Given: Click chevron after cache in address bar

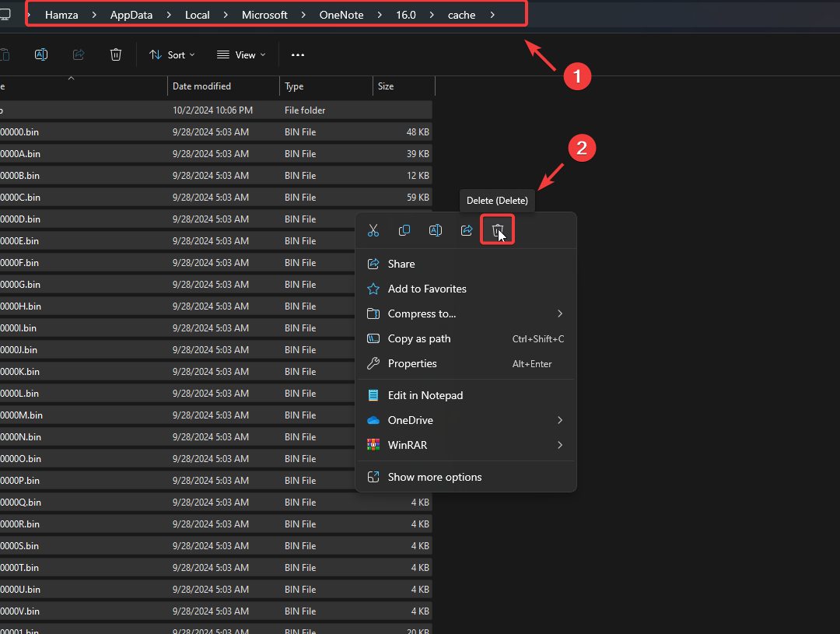Looking at the screenshot, I should click(x=492, y=15).
